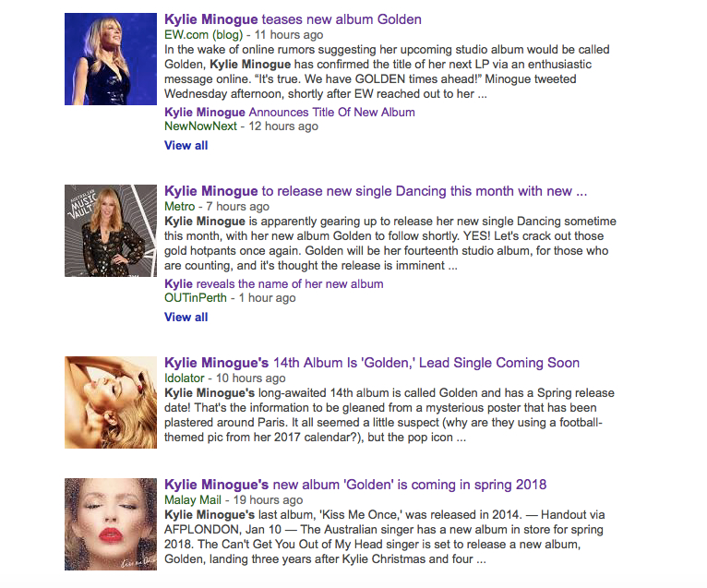Open the golden-hair album art thumbnail
The height and width of the screenshot is (588, 707).
[111, 402]
